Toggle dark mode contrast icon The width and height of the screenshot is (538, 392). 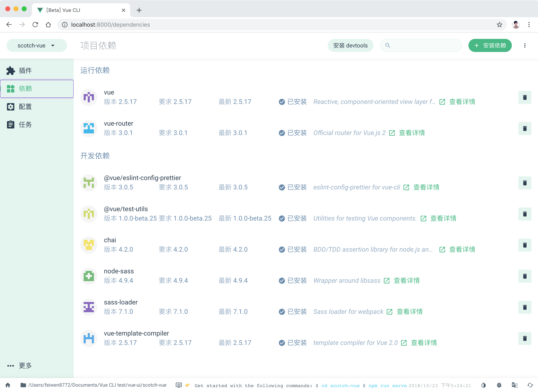click(x=483, y=385)
